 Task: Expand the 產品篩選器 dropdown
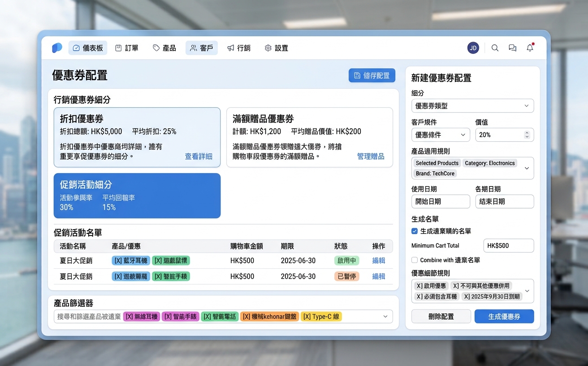(x=385, y=317)
